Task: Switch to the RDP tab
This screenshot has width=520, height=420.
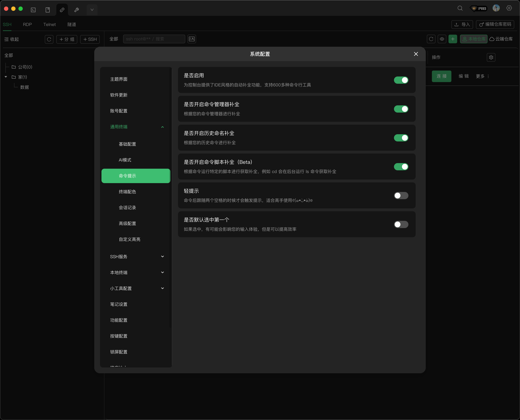Action: [27, 24]
